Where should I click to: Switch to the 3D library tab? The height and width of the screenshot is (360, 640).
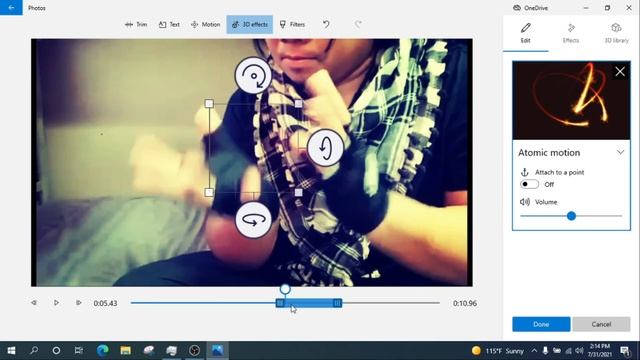coord(616,33)
